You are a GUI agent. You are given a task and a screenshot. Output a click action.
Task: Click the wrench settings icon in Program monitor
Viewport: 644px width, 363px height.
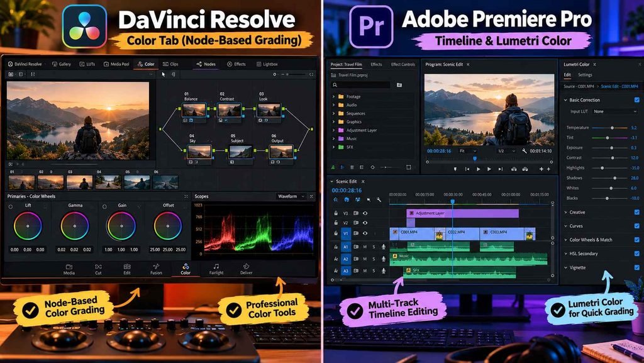pyautogui.click(x=525, y=151)
